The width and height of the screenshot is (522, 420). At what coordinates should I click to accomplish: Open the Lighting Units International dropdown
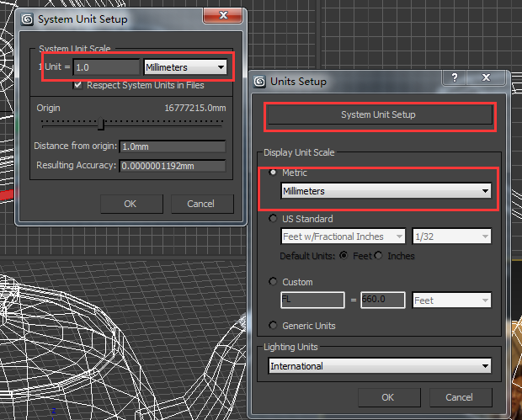(x=380, y=366)
